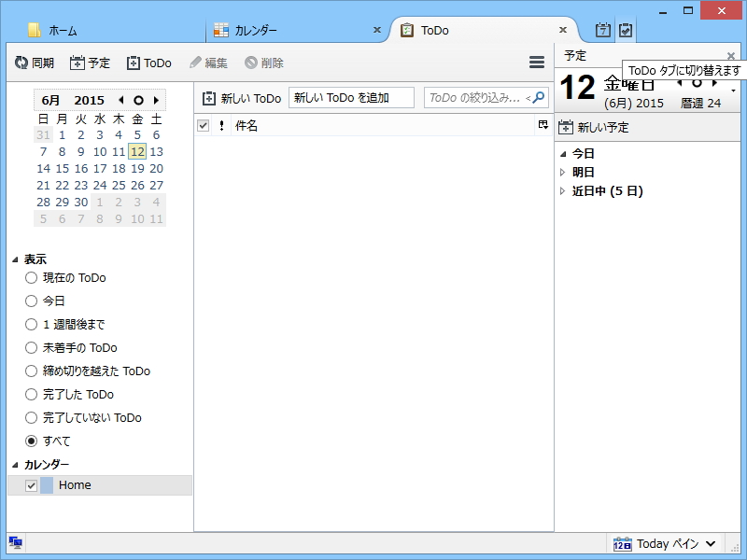Image resolution: width=747 pixels, height=560 pixels.
Task: Go to next day in Today pane
Action: tap(714, 83)
